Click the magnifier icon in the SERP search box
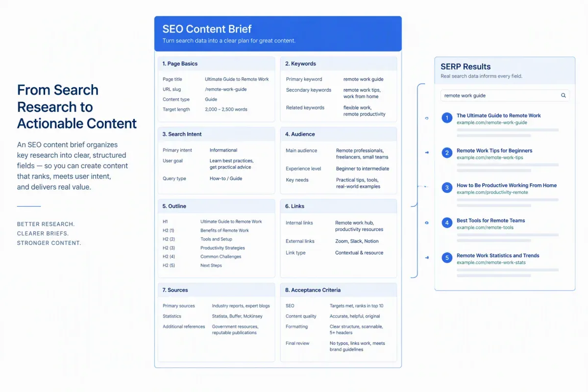The image size is (588, 392). pyautogui.click(x=563, y=96)
